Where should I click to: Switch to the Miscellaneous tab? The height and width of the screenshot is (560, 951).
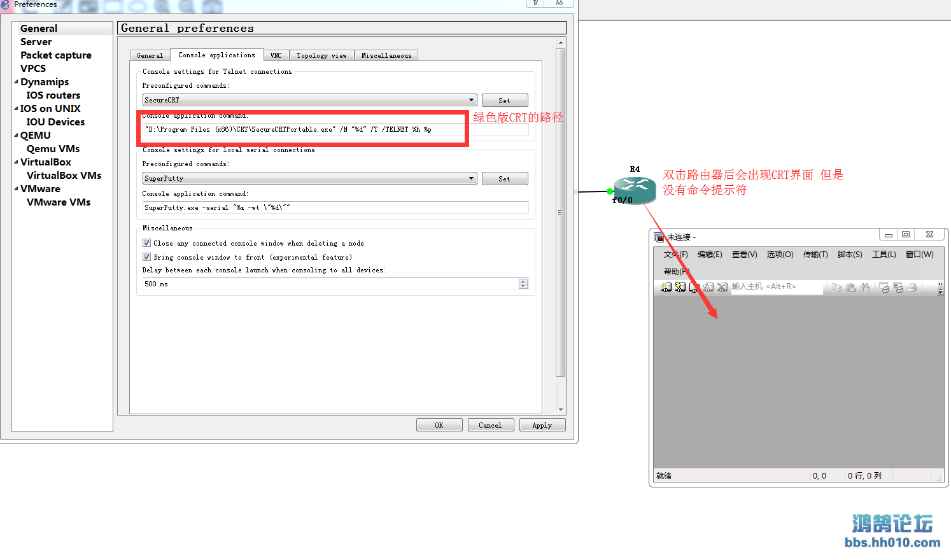386,55
